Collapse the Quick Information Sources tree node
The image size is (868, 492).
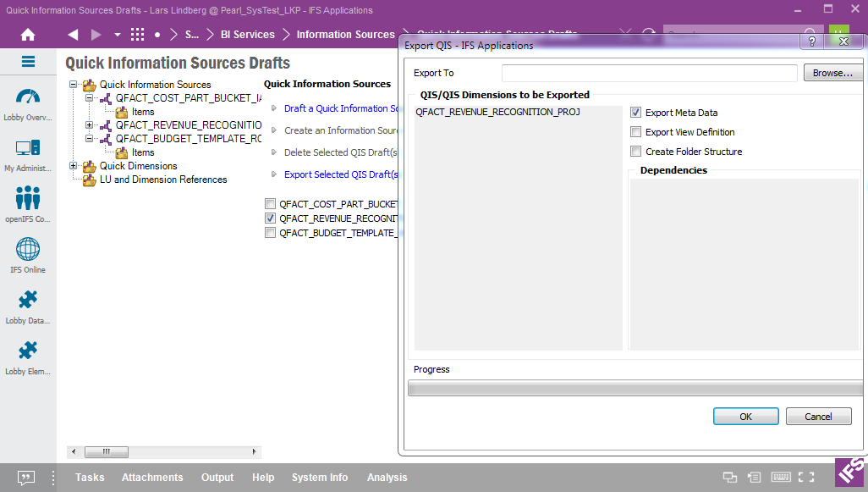click(74, 85)
